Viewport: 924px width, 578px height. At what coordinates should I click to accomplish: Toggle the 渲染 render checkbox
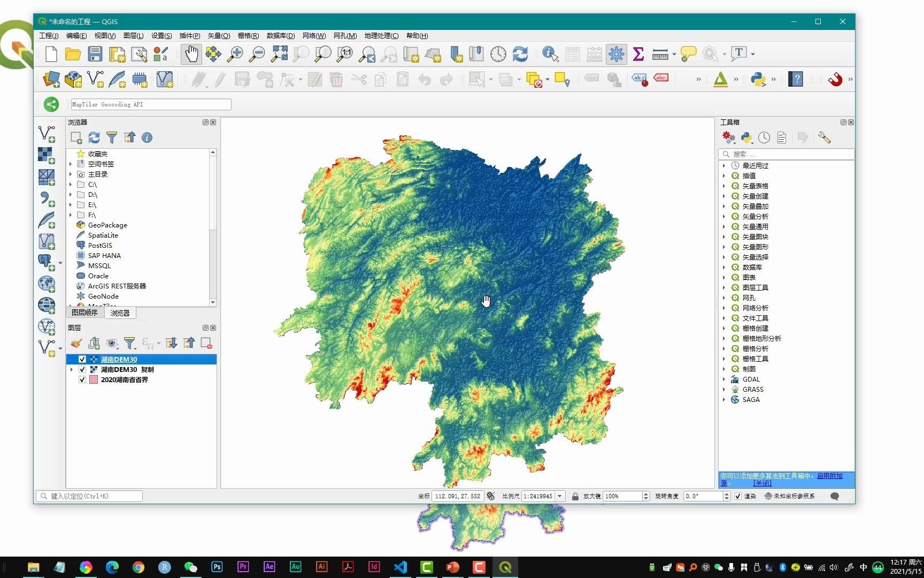pyautogui.click(x=738, y=496)
